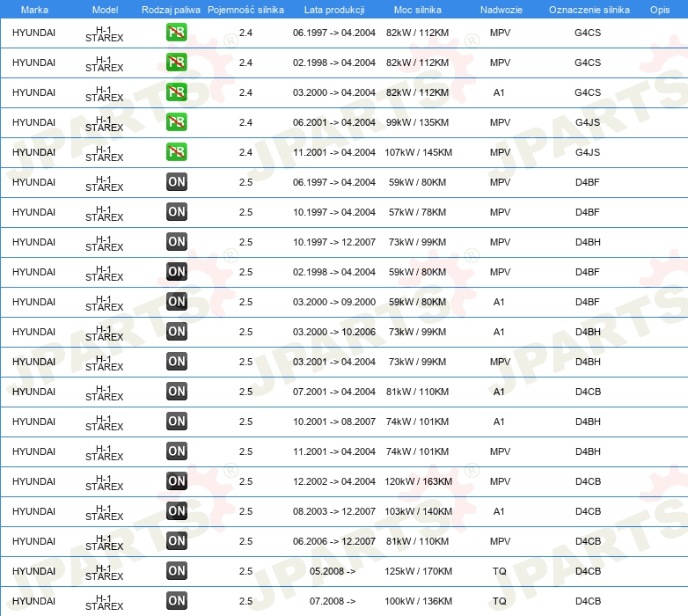Select the 57kW / 78KM power cell
The image size is (688, 616).
pos(417,212)
